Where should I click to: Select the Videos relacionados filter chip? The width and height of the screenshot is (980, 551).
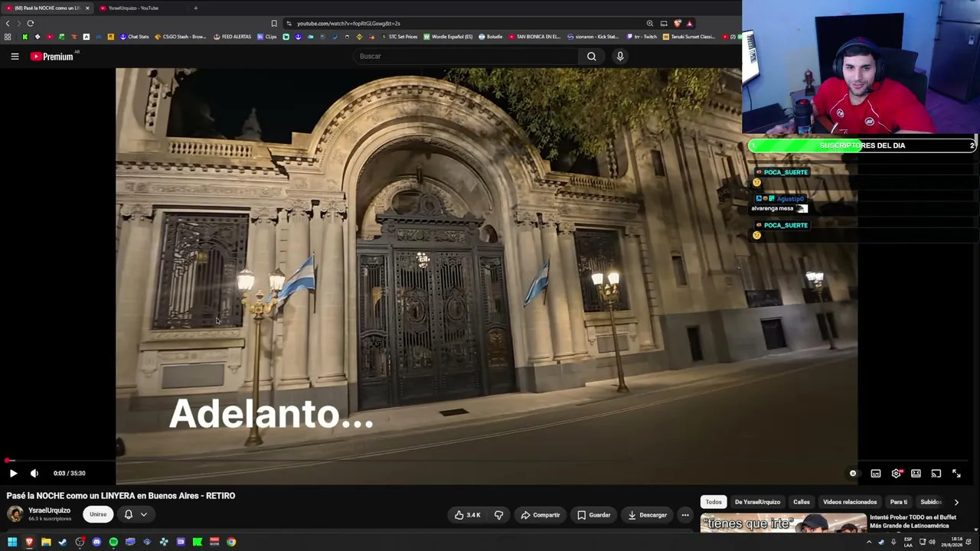coord(850,502)
